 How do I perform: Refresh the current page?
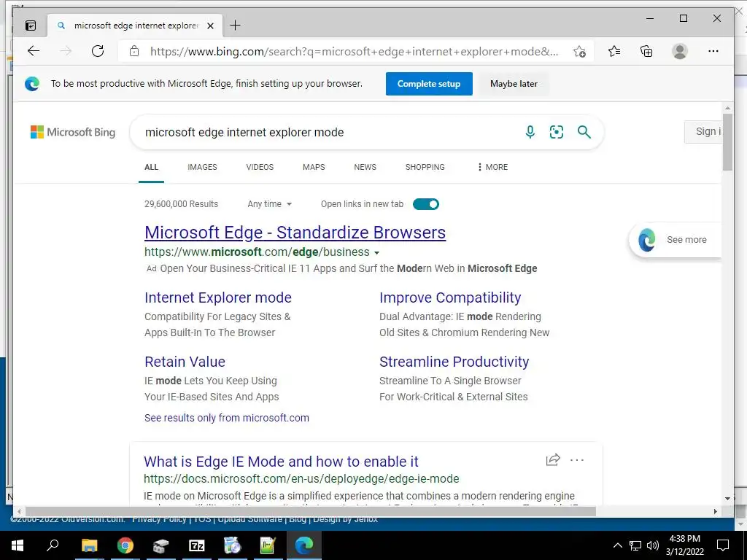coord(98,51)
